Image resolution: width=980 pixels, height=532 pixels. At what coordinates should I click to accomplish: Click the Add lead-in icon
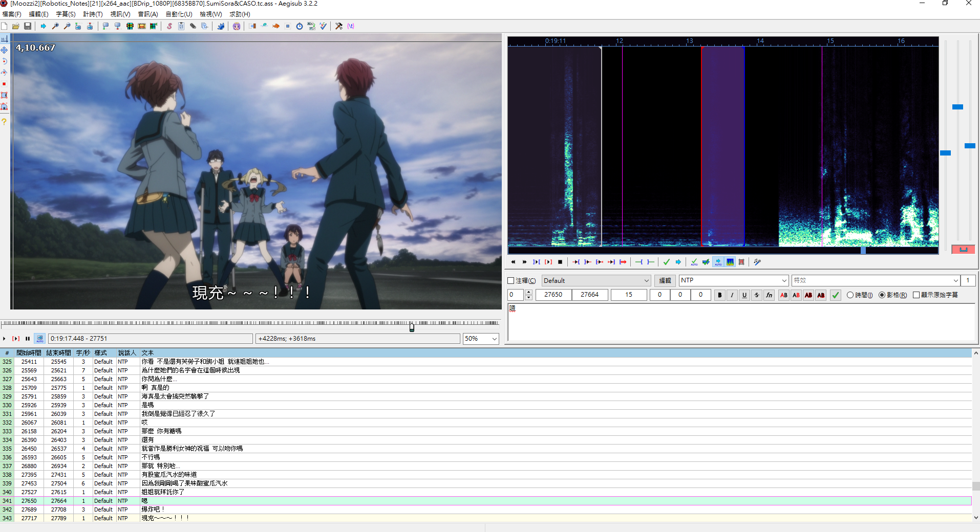(x=639, y=262)
